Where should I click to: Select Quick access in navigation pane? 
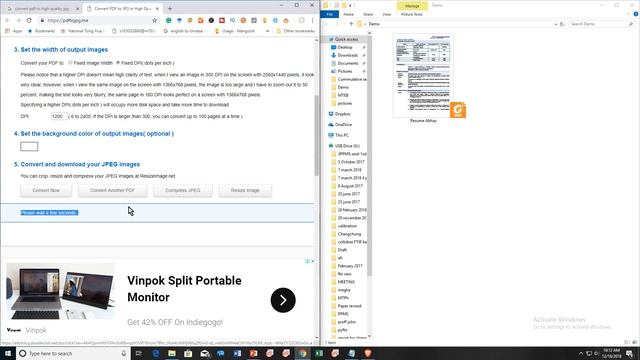346,39
